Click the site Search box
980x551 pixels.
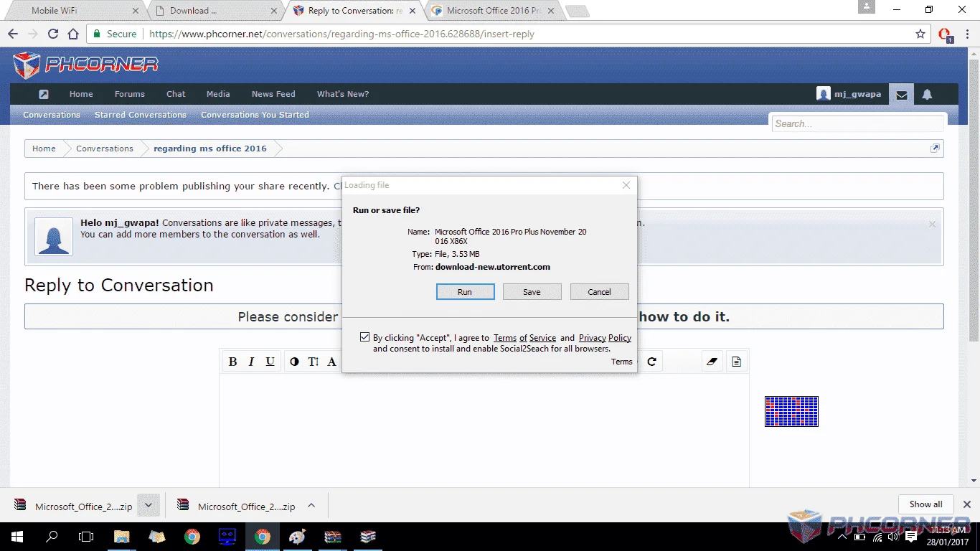pos(858,123)
